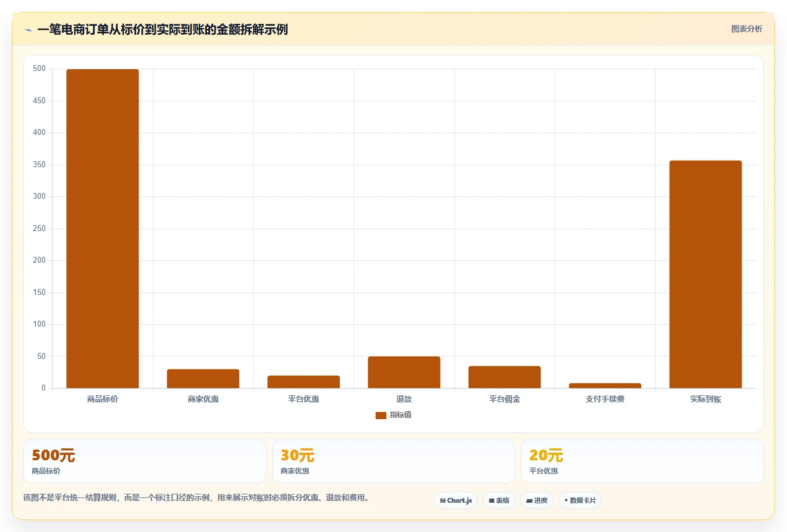This screenshot has width=787, height=532.
Task: Click the 退款 bar in the chart
Action: tap(404, 372)
